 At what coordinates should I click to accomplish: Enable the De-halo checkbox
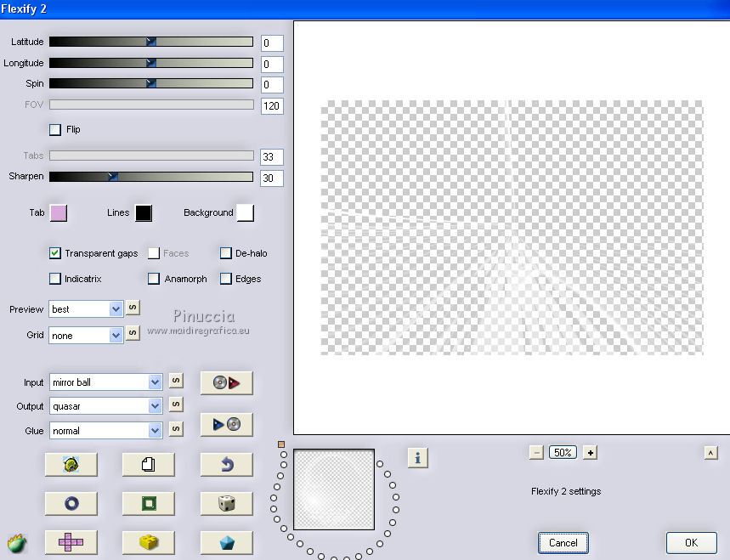(226, 252)
